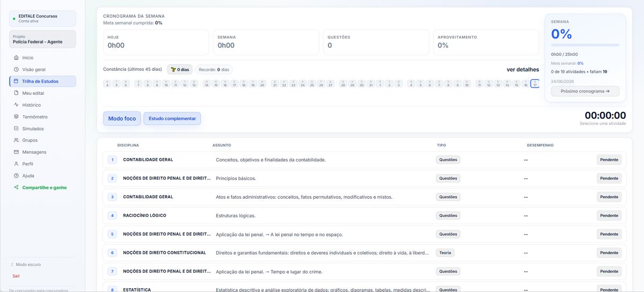This screenshot has height=292, width=644.
Task: Click NOÇÕES DE DIREITO CONSTITUCIONAL discipline name
Action: coord(165,253)
